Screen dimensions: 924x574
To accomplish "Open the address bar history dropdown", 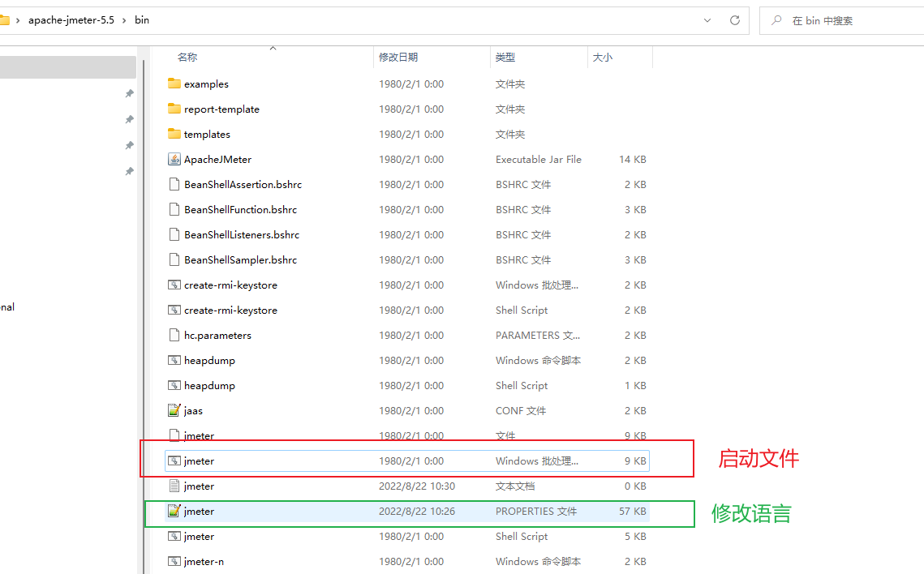I will point(707,20).
